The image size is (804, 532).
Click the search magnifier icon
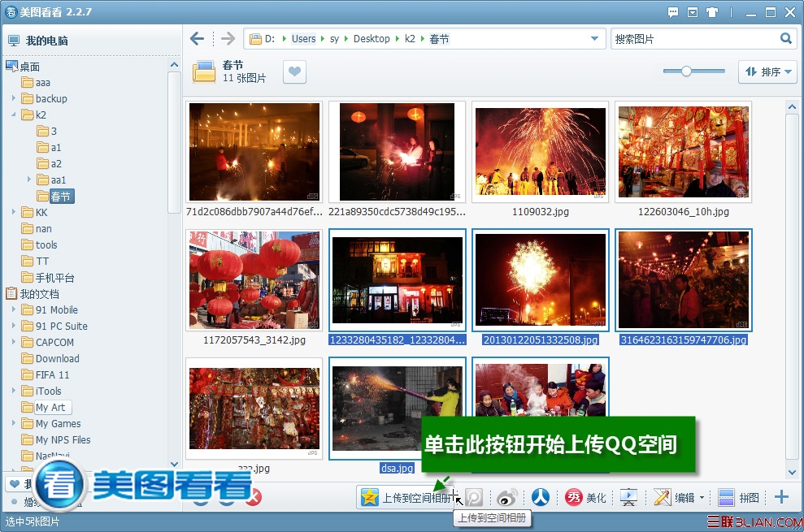coord(785,38)
